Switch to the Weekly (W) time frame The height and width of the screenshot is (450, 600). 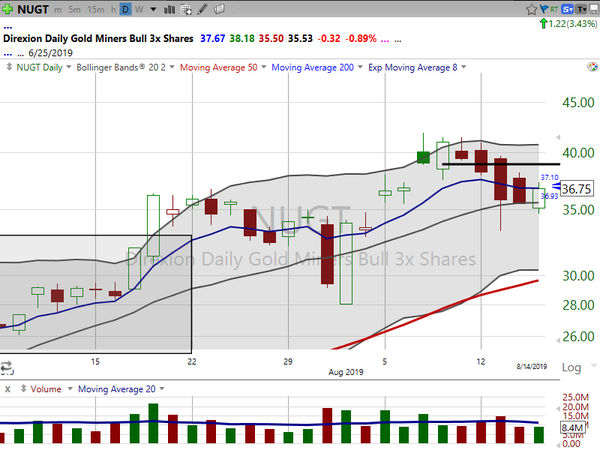coord(139,9)
